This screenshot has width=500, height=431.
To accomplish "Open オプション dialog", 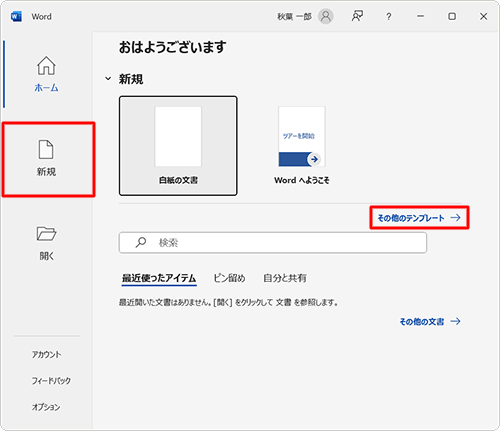I will tap(46, 407).
